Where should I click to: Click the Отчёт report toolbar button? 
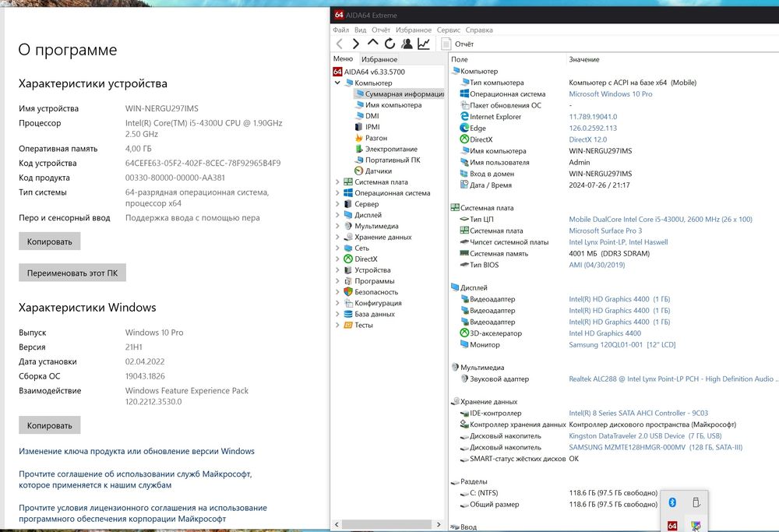pyautogui.click(x=457, y=44)
